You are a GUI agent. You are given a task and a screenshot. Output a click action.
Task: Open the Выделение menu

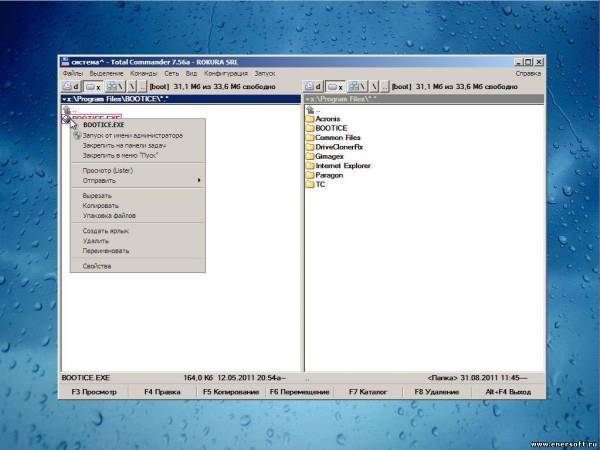click(106, 73)
